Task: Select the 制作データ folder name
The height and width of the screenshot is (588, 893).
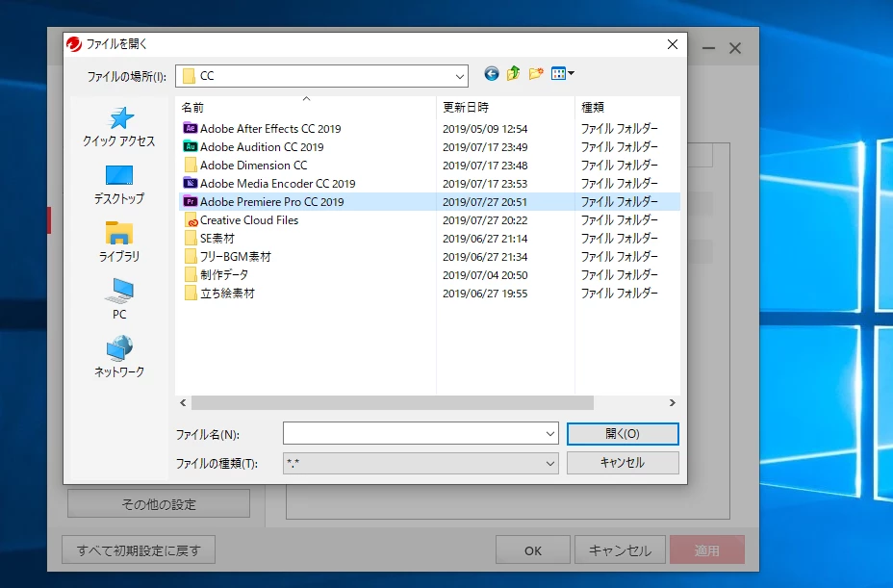Action: click(224, 274)
